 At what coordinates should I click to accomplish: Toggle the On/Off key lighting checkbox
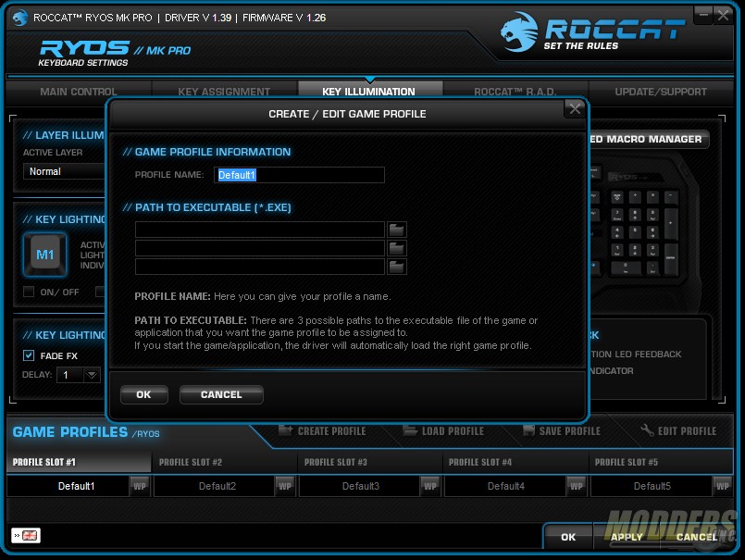(x=29, y=292)
